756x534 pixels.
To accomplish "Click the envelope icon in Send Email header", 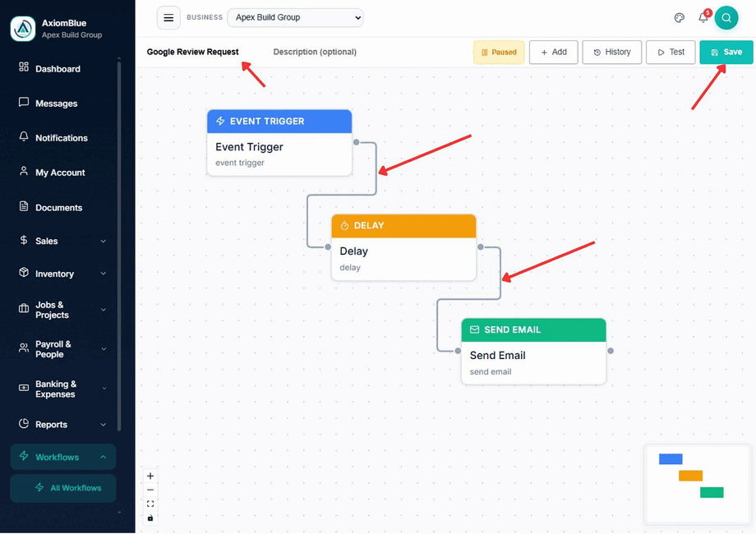I will tap(474, 329).
